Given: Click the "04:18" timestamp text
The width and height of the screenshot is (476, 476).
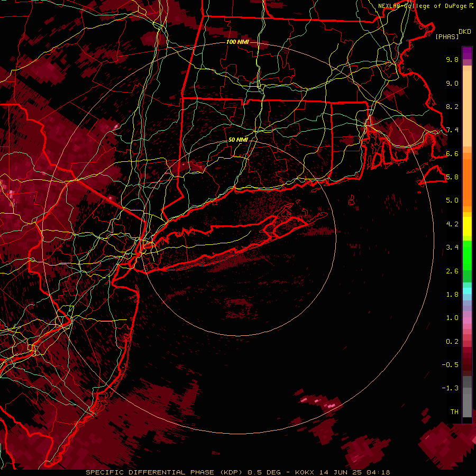Looking at the screenshot, I should coord(378,472).
